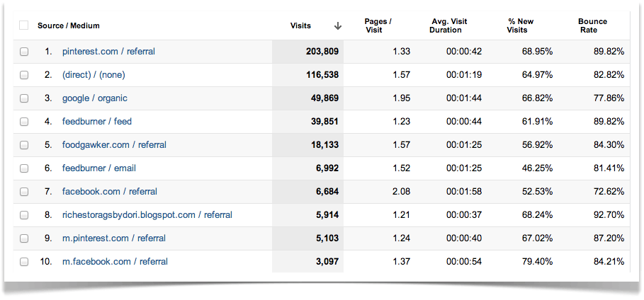The height and width of the screenshot is (300, 644).
Task: Select checkbox for google / organic row
Action: pyautogui.click(x=24, y=98)
